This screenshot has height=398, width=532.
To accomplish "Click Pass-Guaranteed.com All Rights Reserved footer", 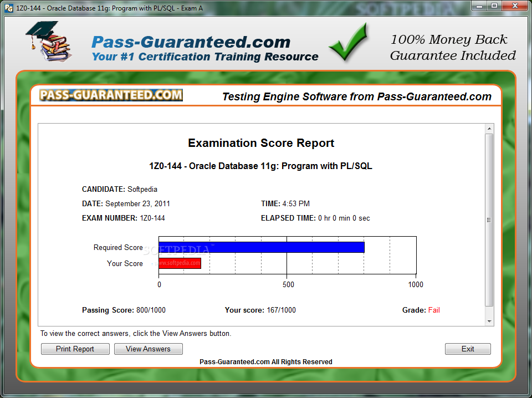I will 265,362.
